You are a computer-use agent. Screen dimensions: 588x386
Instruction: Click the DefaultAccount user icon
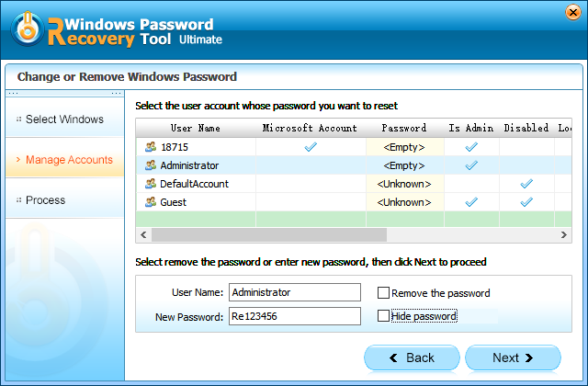tap(151, 184)
